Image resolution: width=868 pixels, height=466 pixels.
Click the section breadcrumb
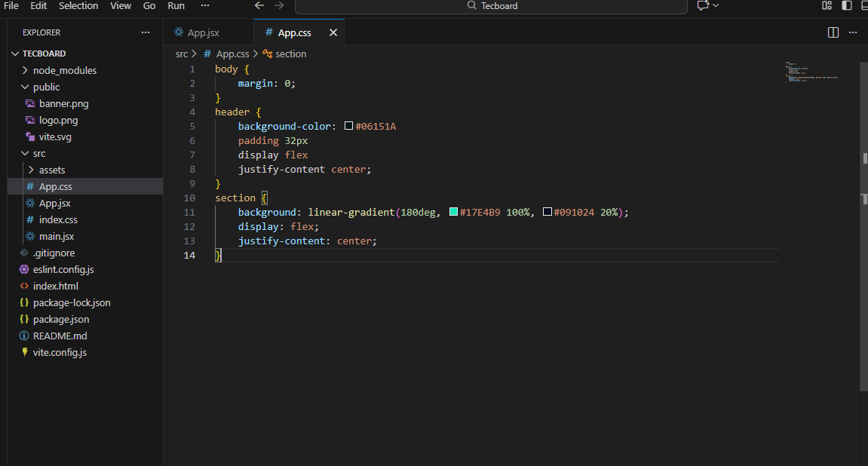[x=290, y=54]
